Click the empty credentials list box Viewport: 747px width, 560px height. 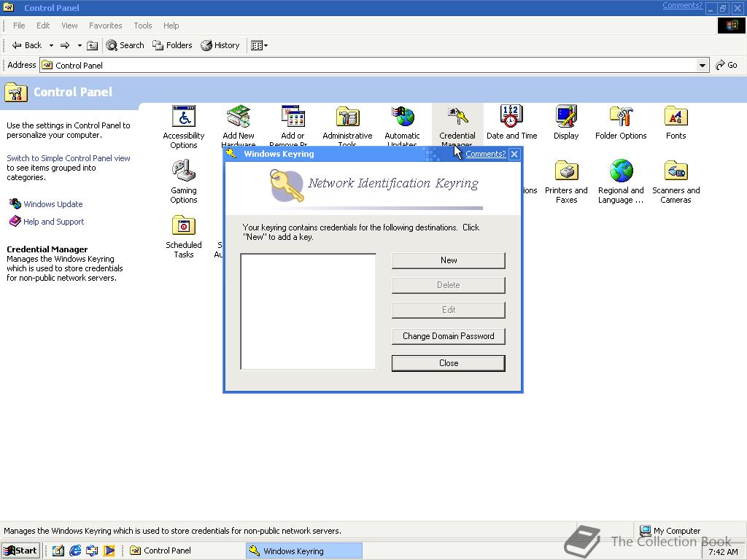click(309, 311)
